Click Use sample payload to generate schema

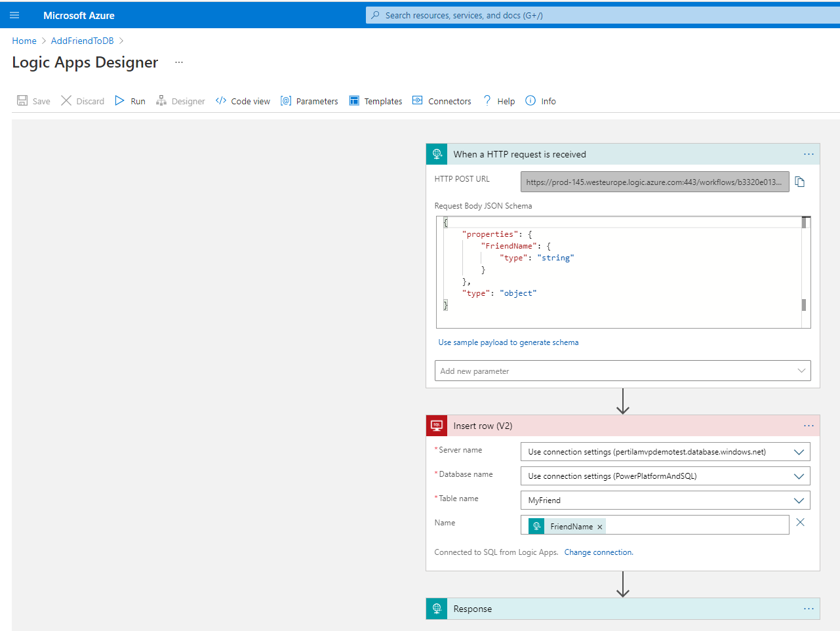(508, 342)
